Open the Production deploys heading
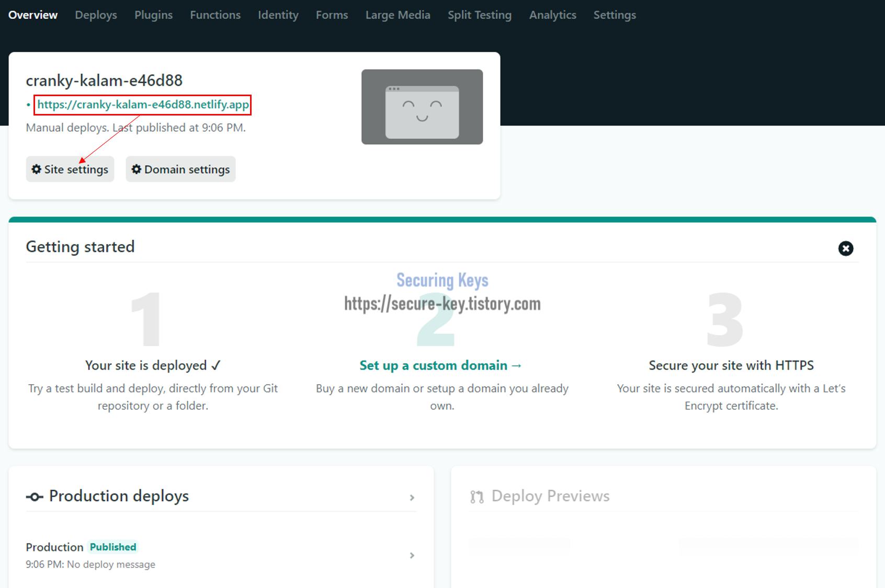885x588 pixels. click(x=119, y=496)
